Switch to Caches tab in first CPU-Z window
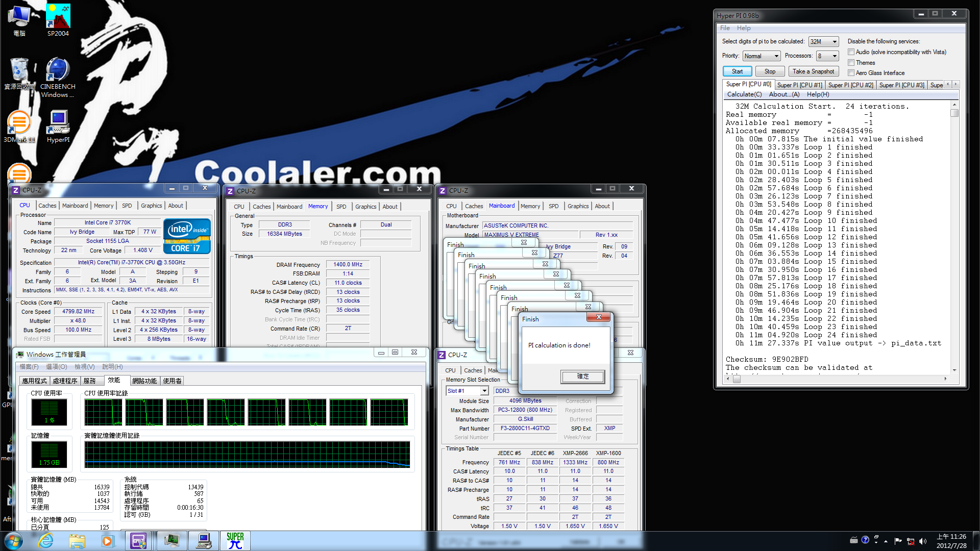 47,206
